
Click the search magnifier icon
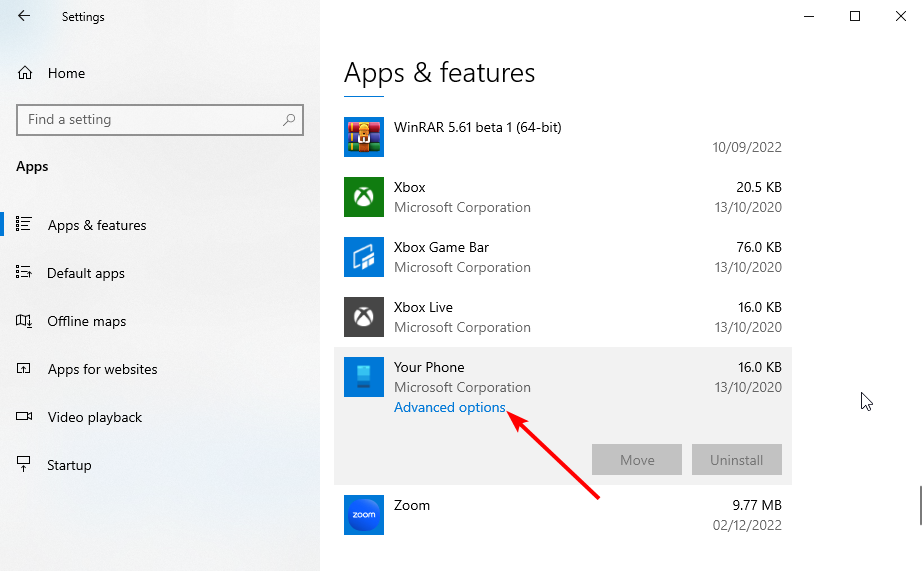click(289, 120)
